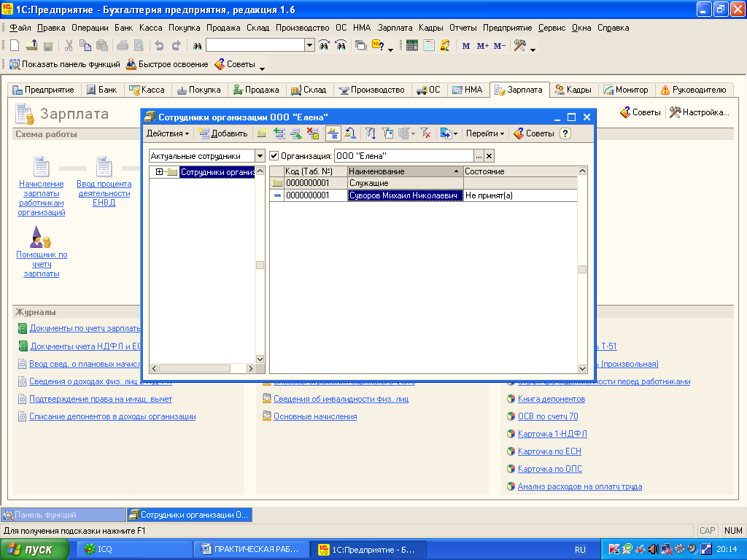Sort by the Наименование column header

pos(405,171)
